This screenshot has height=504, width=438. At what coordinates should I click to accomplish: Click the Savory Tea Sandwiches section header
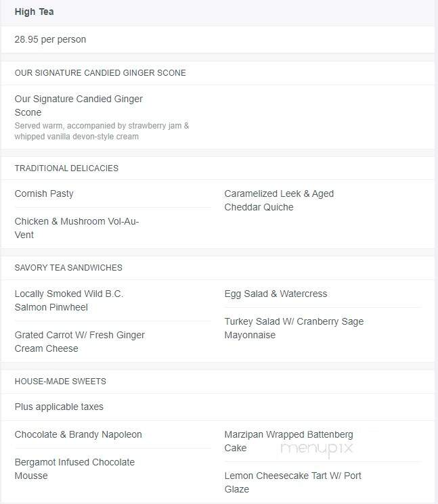tap(68, 268)
